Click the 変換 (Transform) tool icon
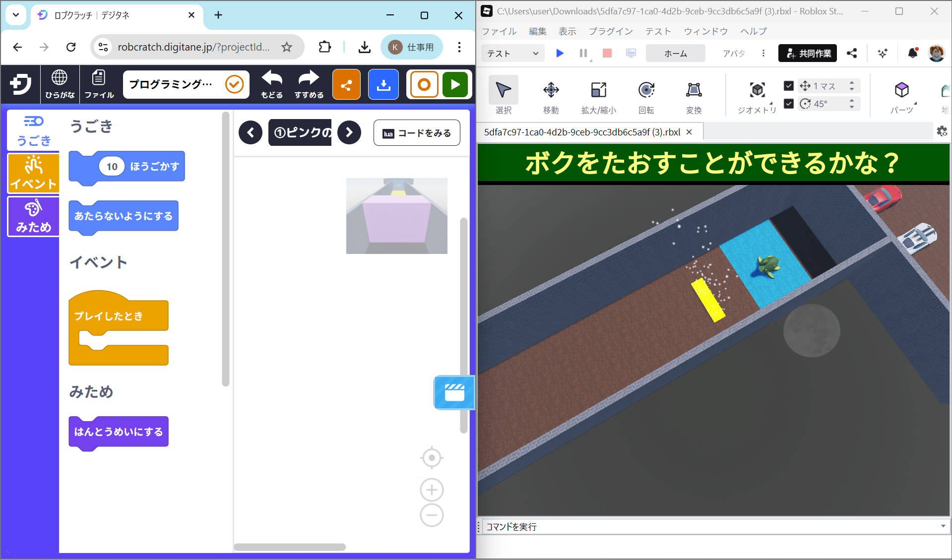952x560 pixels. (x=694, y=90)
